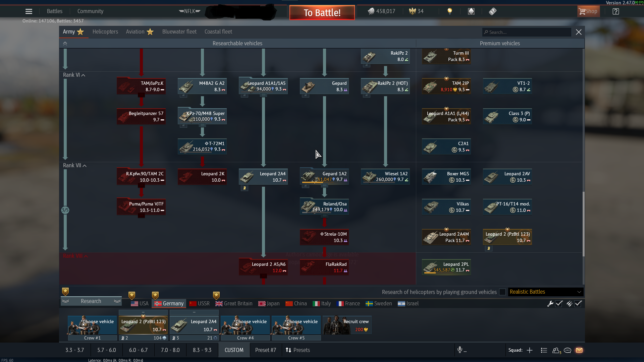Toggle the auto-refill ammunition checkbox

[x=578, y=304]
